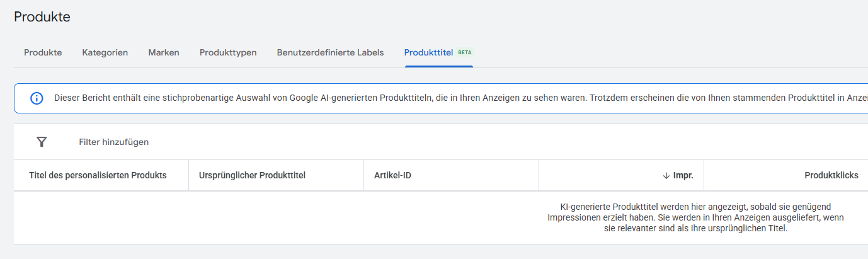868x259 pixels.
Task: Click the green BETA badge
Action: click(x=465, y=52)
